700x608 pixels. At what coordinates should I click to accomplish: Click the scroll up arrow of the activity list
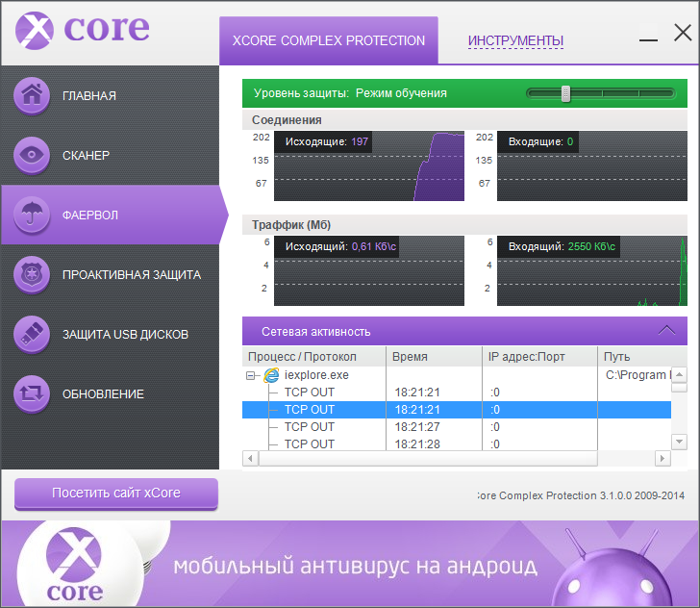click(679, 374)
